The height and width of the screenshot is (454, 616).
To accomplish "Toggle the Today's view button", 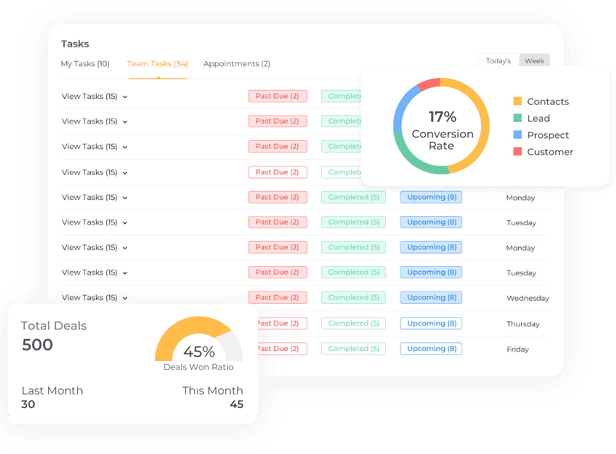I will [x=498, y=61].
